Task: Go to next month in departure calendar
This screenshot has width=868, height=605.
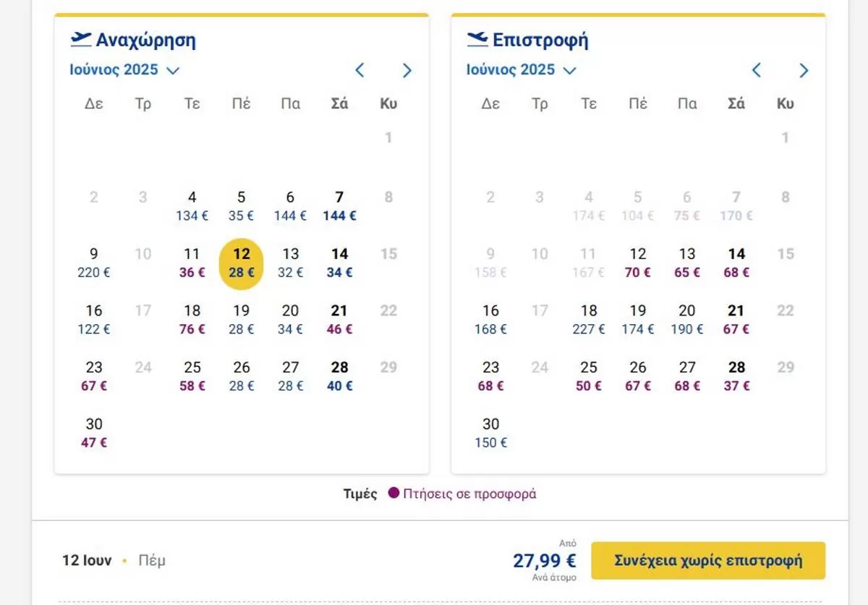Action: 407,70
